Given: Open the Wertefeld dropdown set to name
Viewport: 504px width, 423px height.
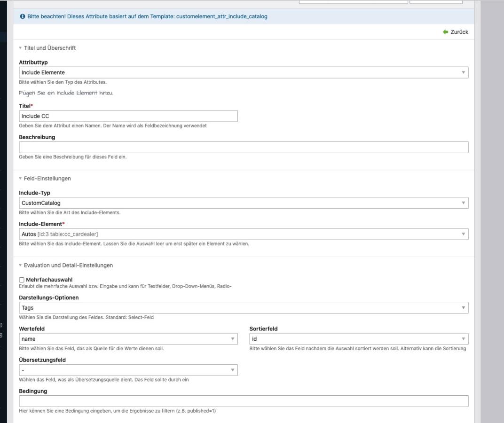Looking at the screenshot, I should (x=128, y=339).
